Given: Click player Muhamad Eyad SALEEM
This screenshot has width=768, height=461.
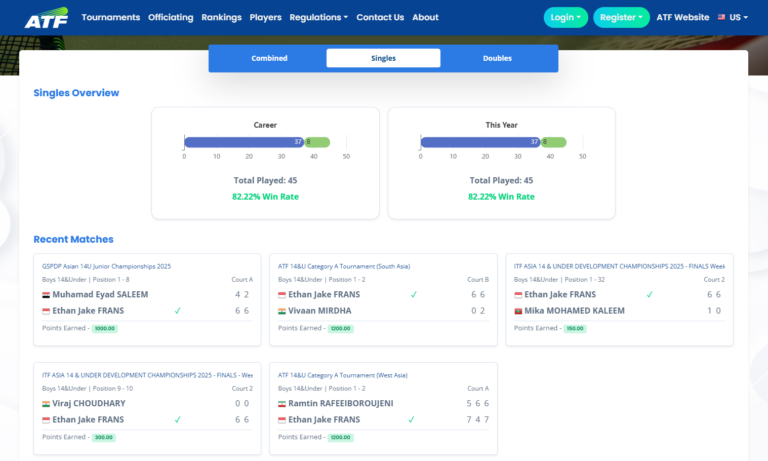Looking at the screenshot, I should click(100, 294).
